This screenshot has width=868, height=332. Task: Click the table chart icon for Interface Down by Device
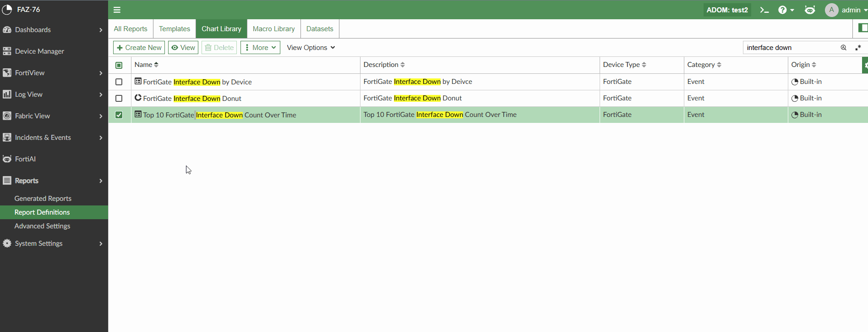click(x=138, y=82)
